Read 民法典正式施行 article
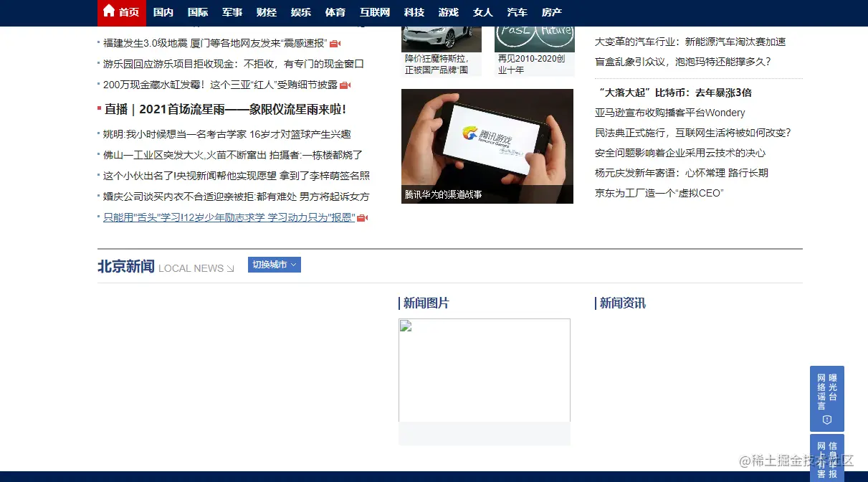 (x=693, y=133)
